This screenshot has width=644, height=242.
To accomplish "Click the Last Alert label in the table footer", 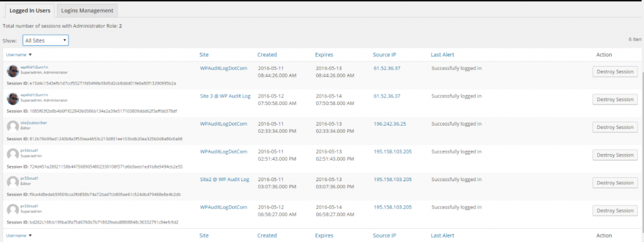I will 442,236.
